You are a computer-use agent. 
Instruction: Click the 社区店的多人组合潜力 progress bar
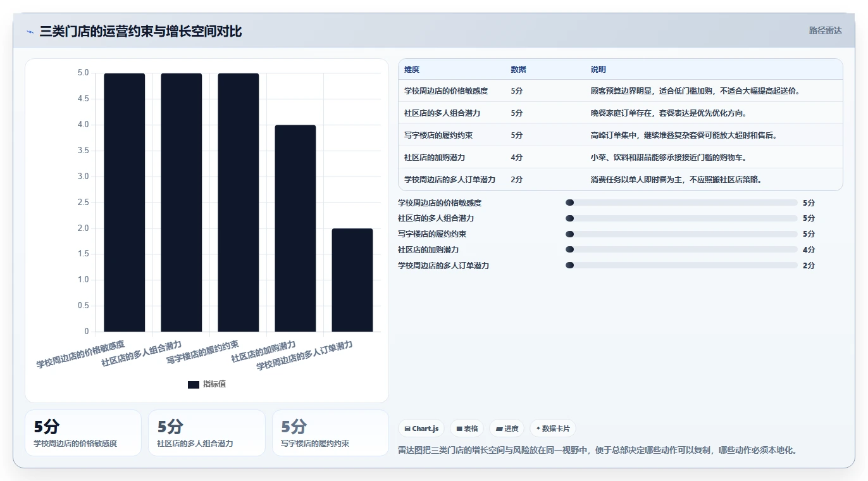(681, 218)
